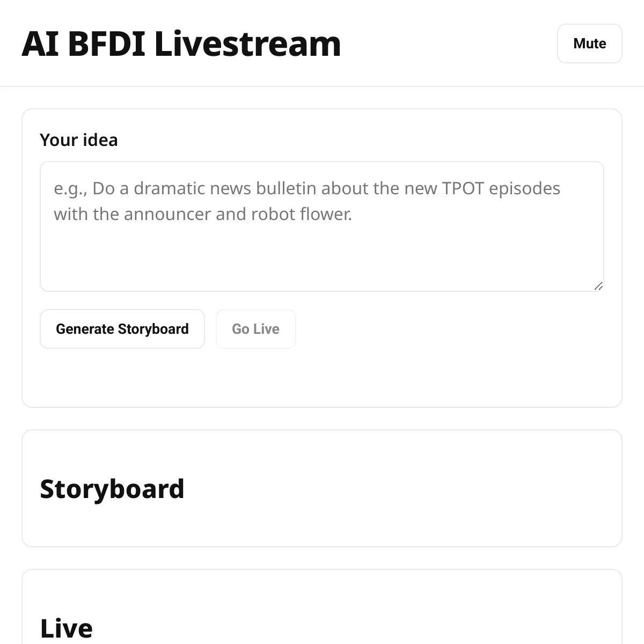Click the Live section heading
This screenshot has width=644, height=644.
pos(67,628)
